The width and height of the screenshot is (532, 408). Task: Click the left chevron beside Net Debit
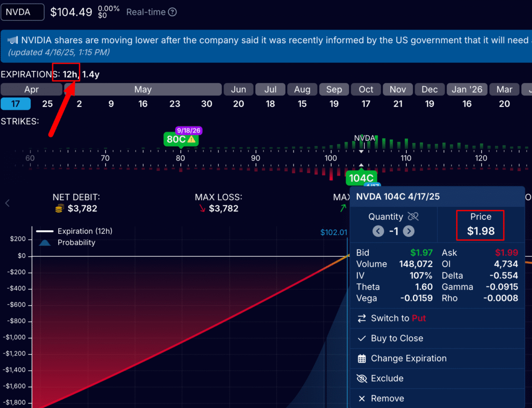point(7,203)
